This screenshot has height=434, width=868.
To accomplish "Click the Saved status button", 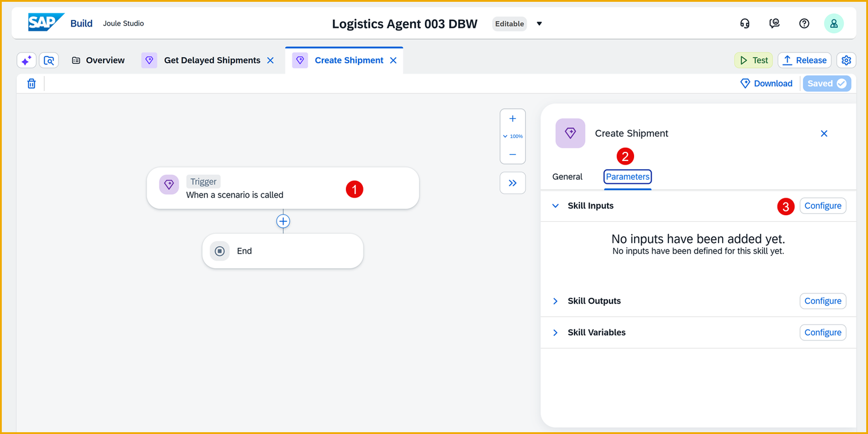I will click(x=827, y=84).
